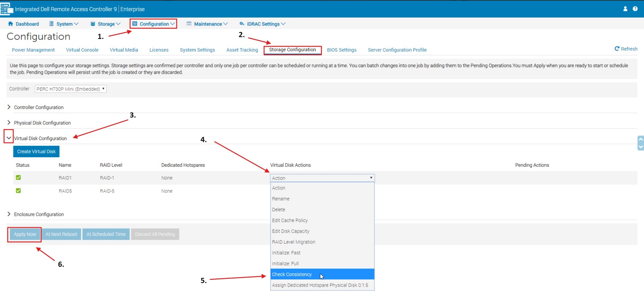Choose Assign Dedicated Hotspare Physical Disk 0:1:5
The image size is (644, 292).
tap(322, 285)
